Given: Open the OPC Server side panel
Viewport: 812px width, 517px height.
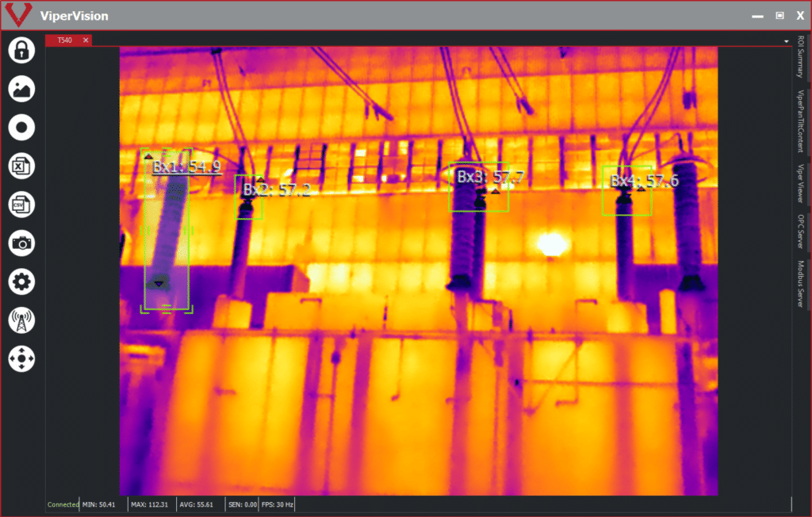Looking at the screenshot, I should point(801,233).
